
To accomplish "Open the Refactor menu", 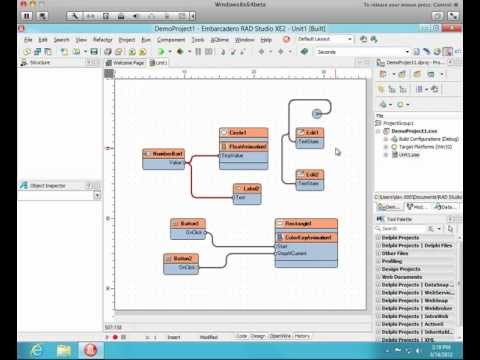I will pos(103,40).
